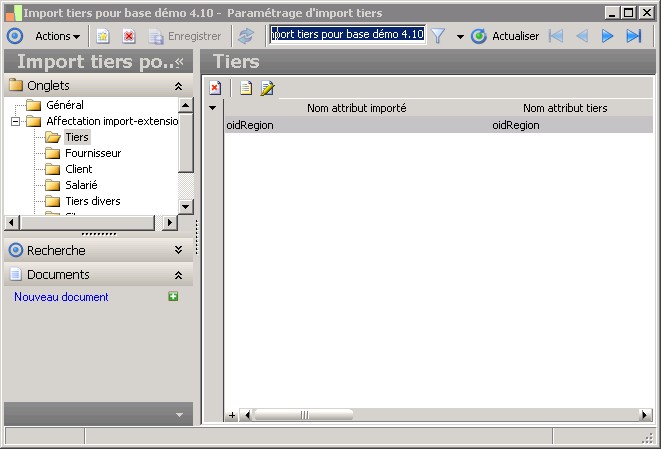This screenshot has width=661, height=449.
Task: Go to previous record arrow
Action: (582, 36)
